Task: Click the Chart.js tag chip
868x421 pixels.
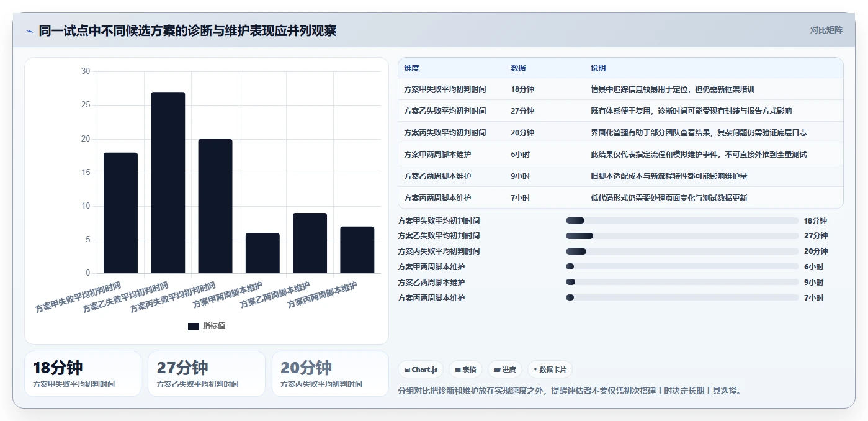Action: pyautogui.click(x=421, y=369)
